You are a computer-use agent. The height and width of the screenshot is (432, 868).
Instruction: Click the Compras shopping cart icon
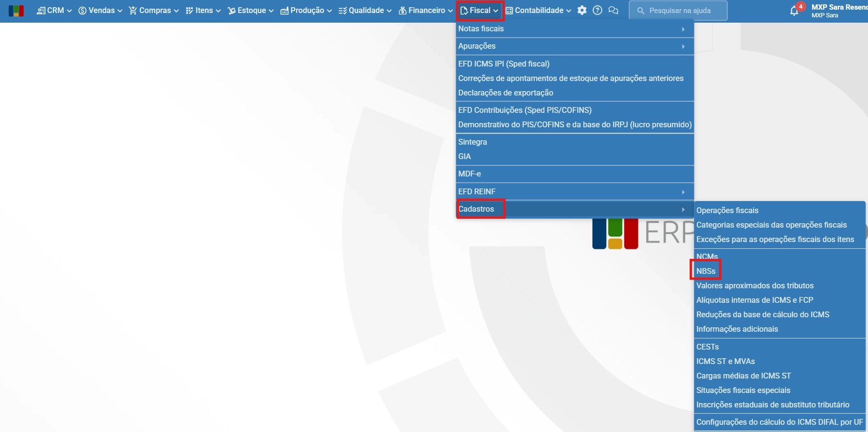(x=133, y=11)
